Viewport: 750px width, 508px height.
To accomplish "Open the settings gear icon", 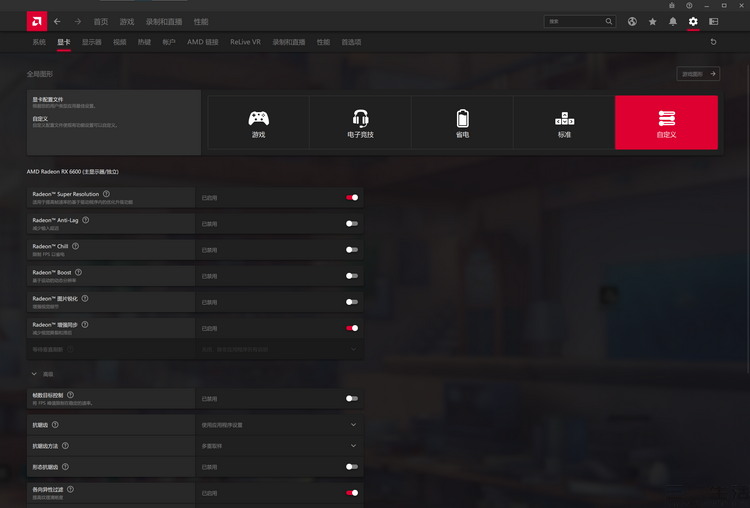I will tap(693, 22).
